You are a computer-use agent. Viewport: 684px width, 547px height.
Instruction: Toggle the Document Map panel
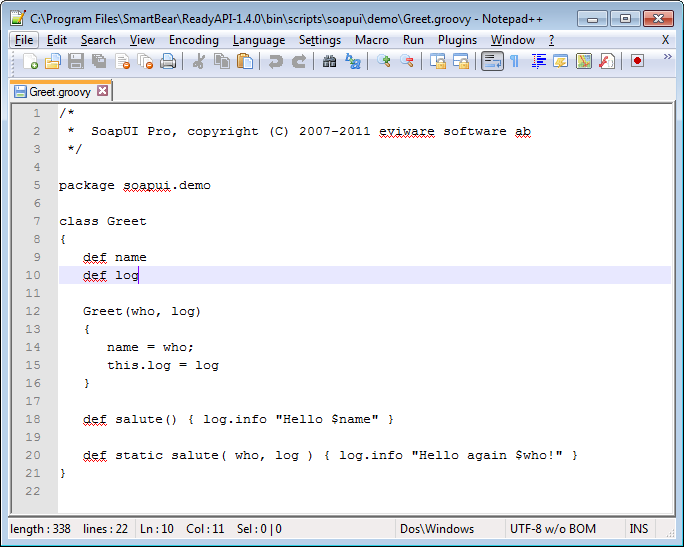[x=584, y=61]
